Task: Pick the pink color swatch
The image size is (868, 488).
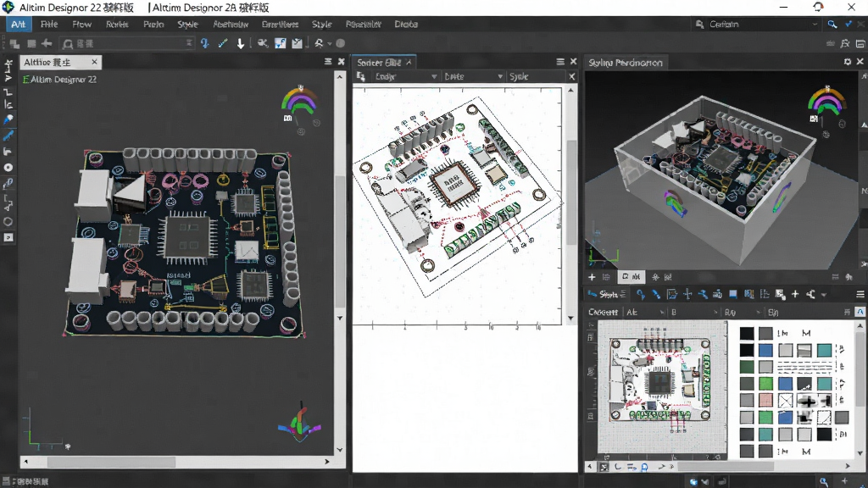Action: (x=766, y=400)
